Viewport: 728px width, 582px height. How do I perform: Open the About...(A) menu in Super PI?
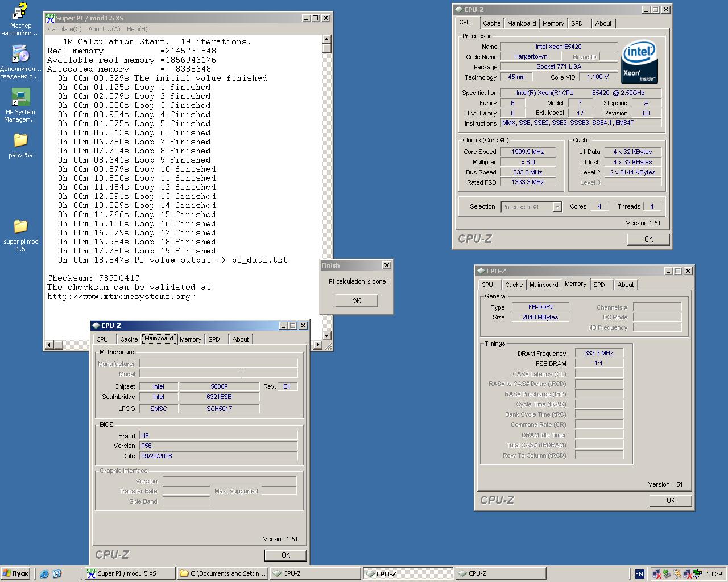[x=104, y=29]
